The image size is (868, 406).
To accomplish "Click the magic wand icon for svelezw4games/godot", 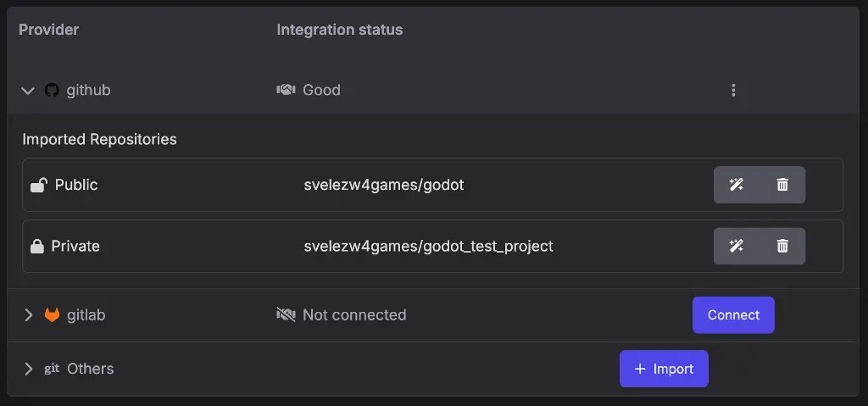I will click(x=736, y=185).
